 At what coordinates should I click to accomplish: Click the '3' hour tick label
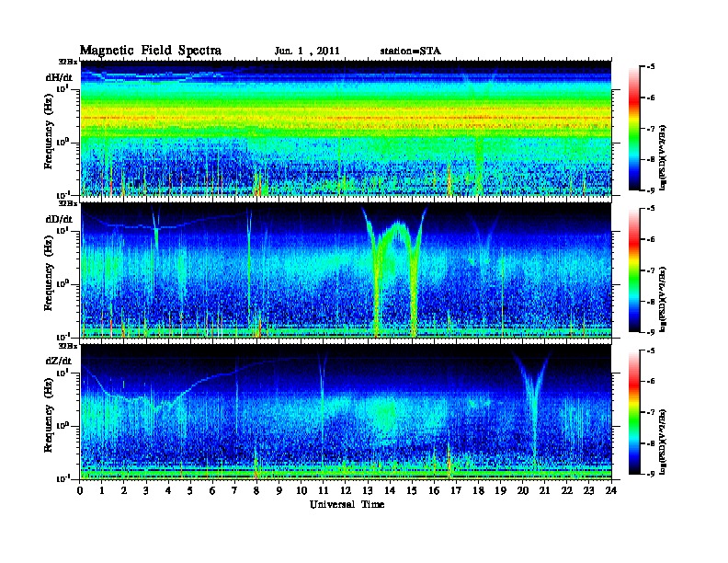tap(146, 490)
